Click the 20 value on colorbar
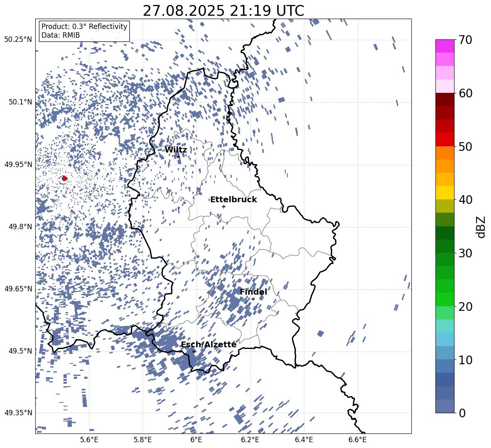This screenshot has width=491, height=448. coord(465,307)
